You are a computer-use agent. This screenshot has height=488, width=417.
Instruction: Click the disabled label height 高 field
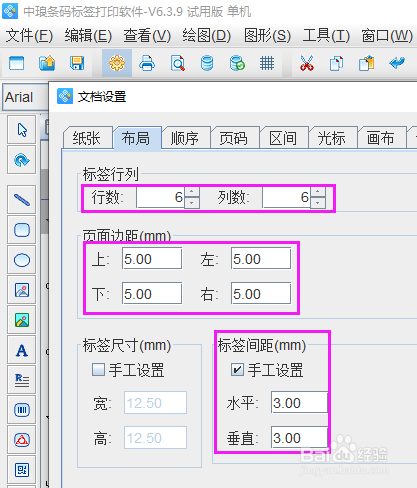tap(155, 437)
